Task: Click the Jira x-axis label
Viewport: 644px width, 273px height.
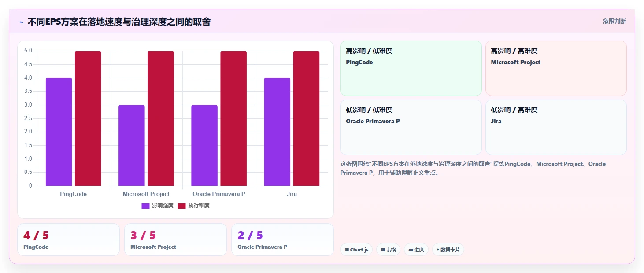Action: (x=292, y=194)
